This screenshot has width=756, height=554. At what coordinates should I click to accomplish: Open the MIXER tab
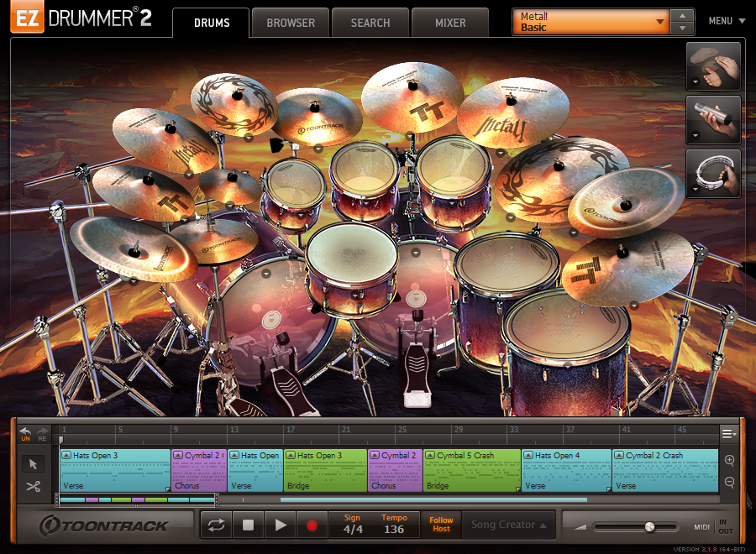tap(450, 23)
